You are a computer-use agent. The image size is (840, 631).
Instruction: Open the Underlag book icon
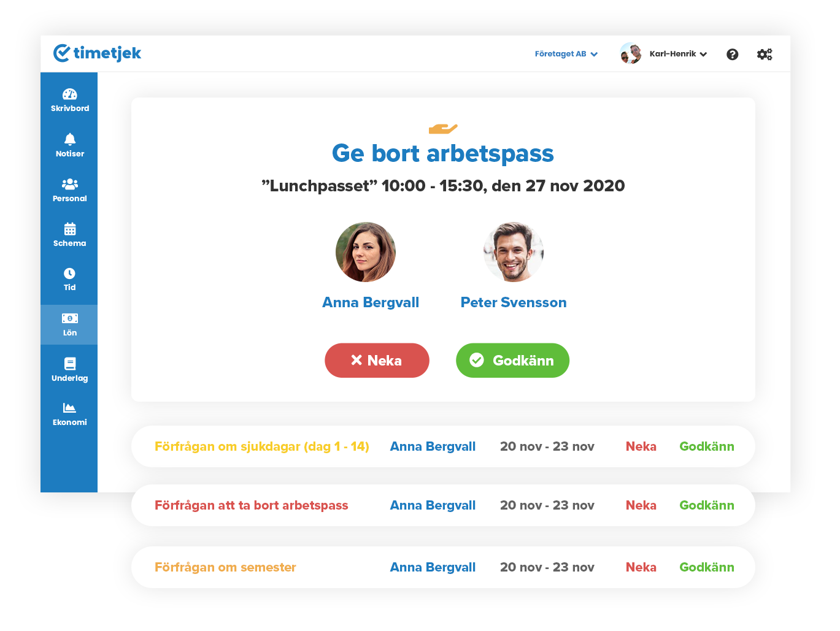(x=70, y=364)
